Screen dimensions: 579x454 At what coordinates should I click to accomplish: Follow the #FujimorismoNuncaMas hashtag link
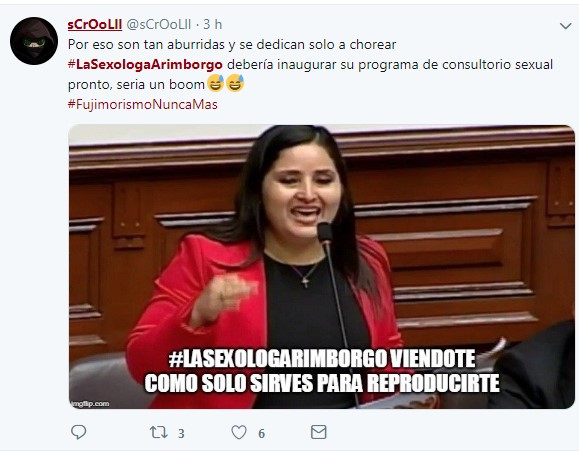pos(143,105)
